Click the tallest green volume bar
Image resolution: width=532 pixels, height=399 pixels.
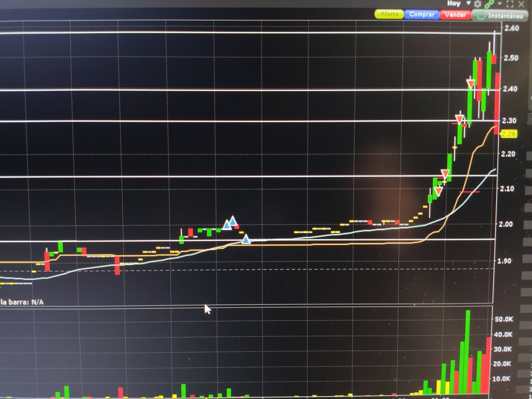468,352
